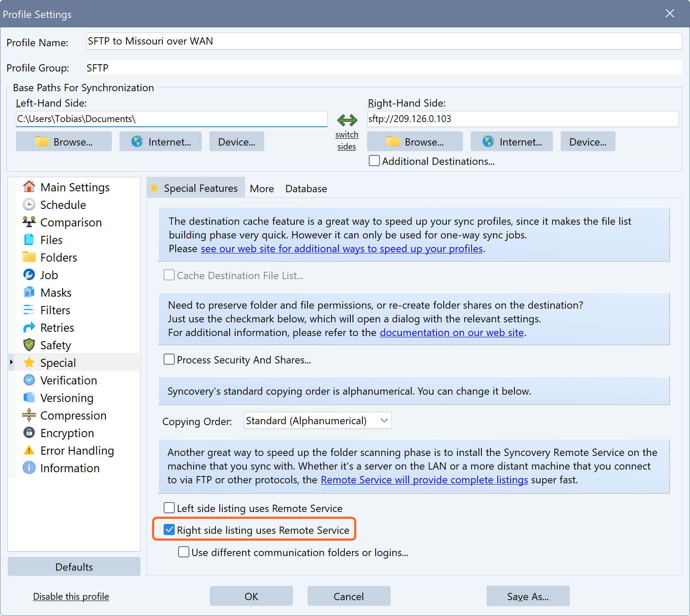Click into the Profile Name text field
The width and height of the screenshot is (690, 616).
[x=384, y=41]
